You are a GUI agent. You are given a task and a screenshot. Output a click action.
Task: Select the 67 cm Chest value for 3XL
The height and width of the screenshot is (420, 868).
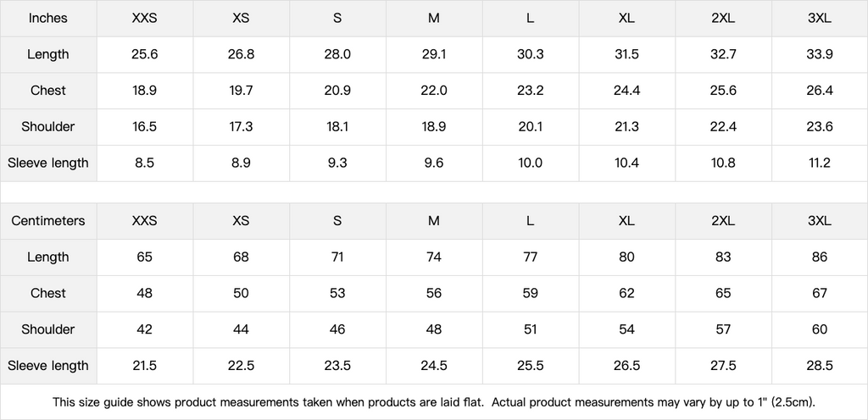pyautogui.click(x=819, y=293)
